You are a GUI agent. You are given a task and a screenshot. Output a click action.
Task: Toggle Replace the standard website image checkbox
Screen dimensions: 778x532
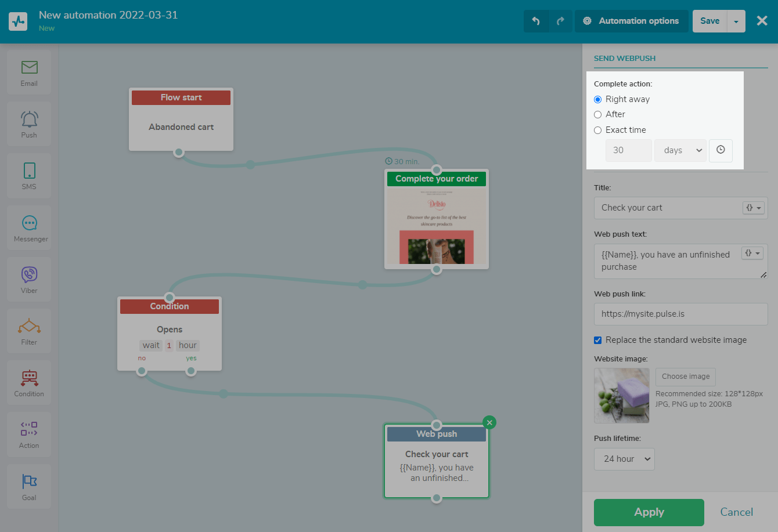(x=597, y=340)
